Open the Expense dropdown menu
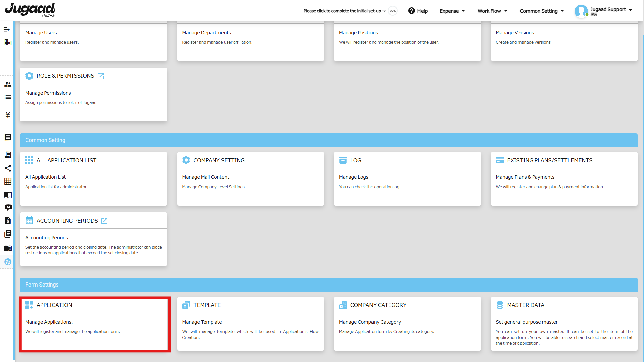Image resolution: width=644 pixels, height=362 pixels. pos(452,11)
